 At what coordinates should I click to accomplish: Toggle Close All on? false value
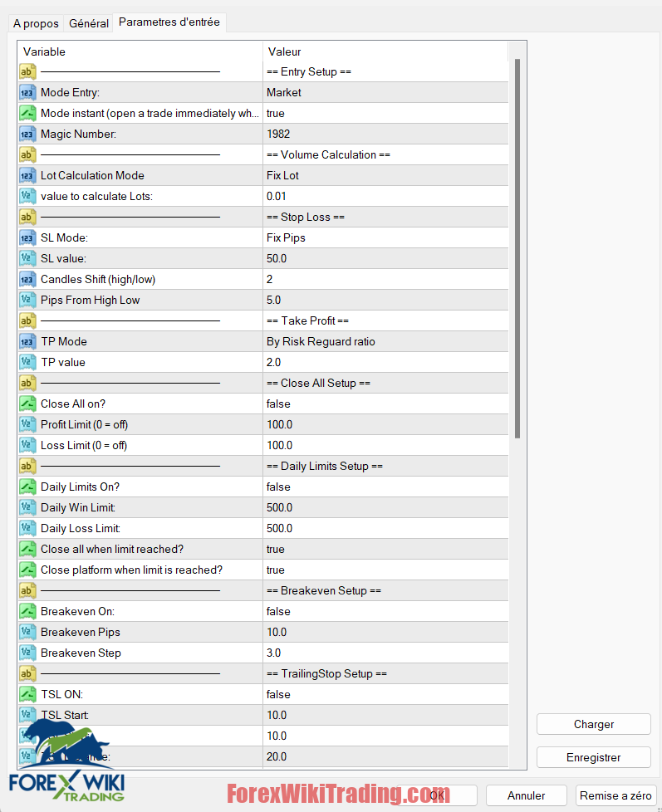(x=386, y=404)
